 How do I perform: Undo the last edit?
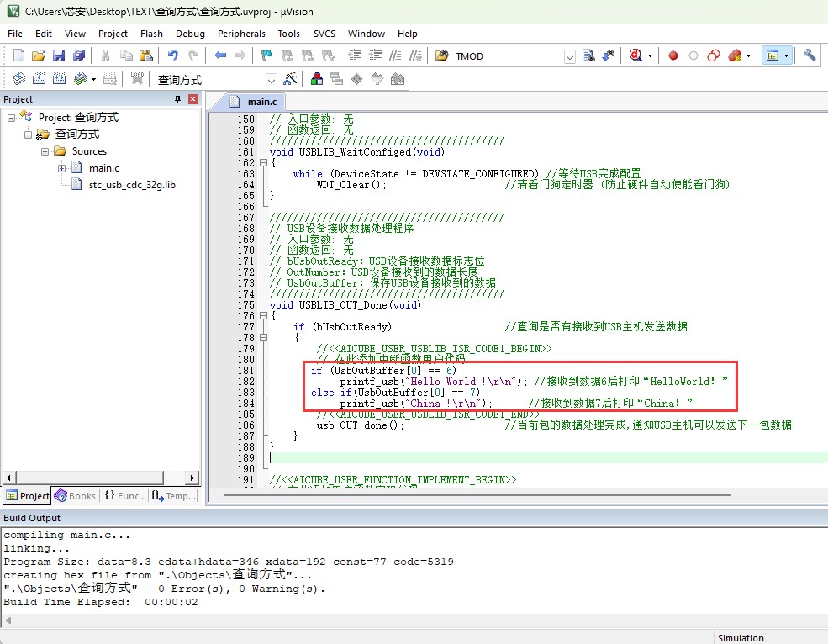[x=172, y=55]
